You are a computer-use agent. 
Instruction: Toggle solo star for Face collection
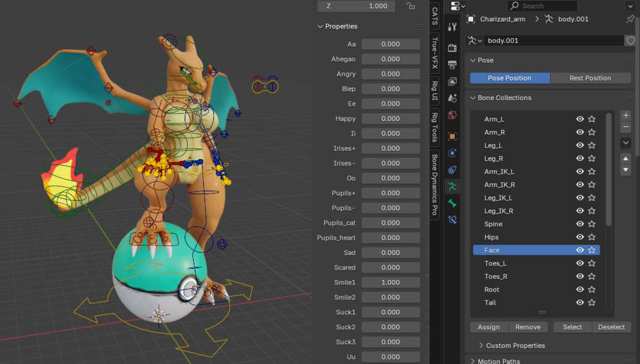coord(592,250)
